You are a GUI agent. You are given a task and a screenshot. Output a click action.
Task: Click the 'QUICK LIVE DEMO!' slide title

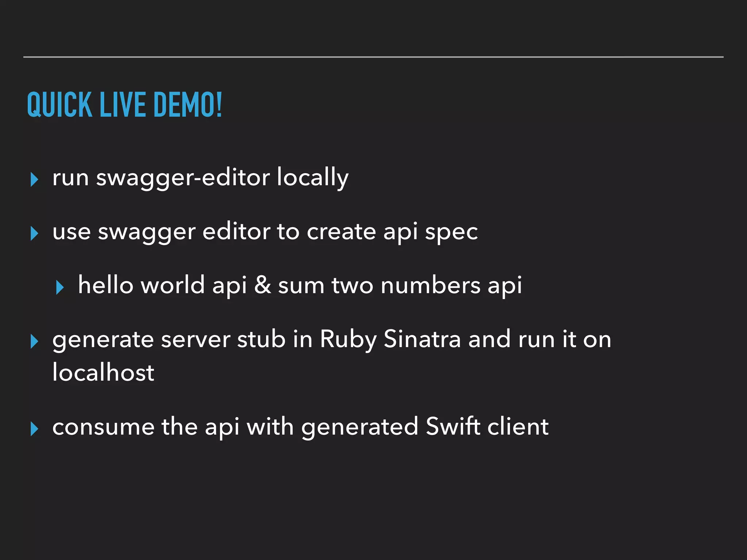point(124,105)
